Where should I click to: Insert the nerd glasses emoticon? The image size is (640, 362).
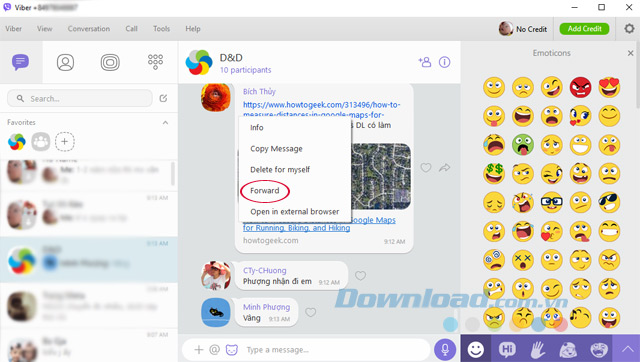coord(551,202)
